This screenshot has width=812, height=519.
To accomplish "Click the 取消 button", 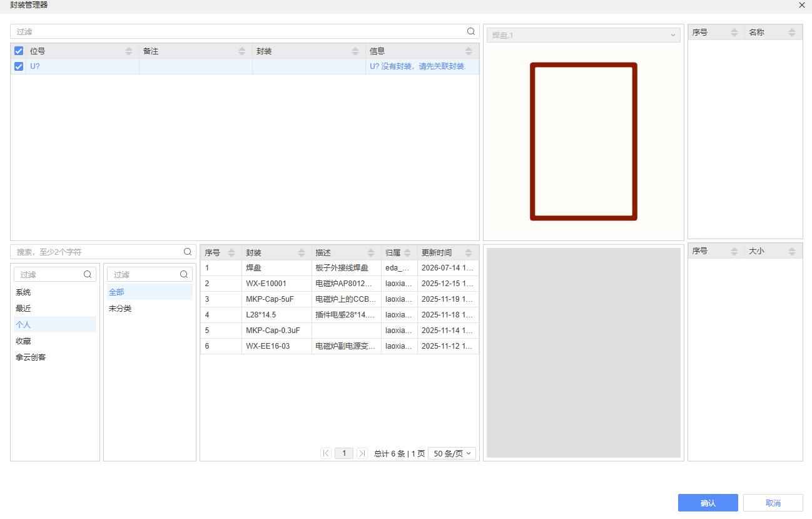I will click(773, 503).
